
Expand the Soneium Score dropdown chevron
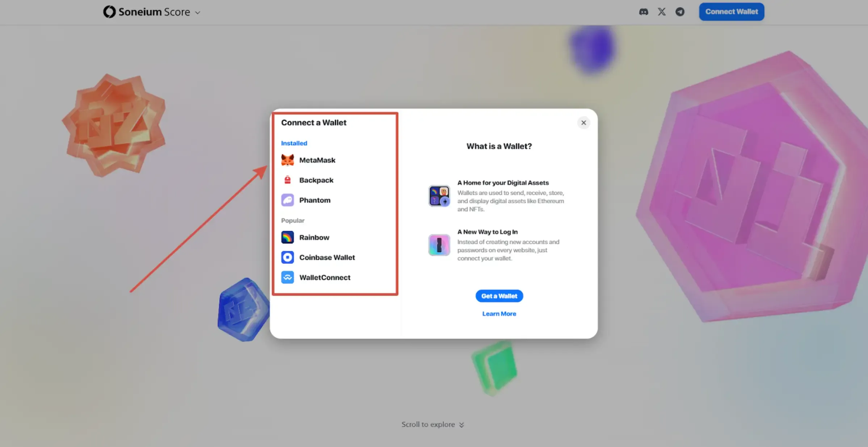tap(198, 12)
